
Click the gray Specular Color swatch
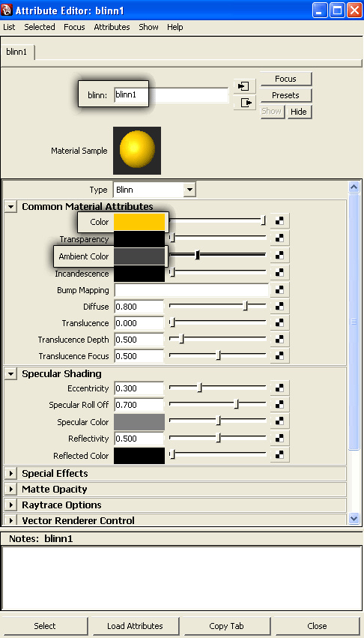139,422
